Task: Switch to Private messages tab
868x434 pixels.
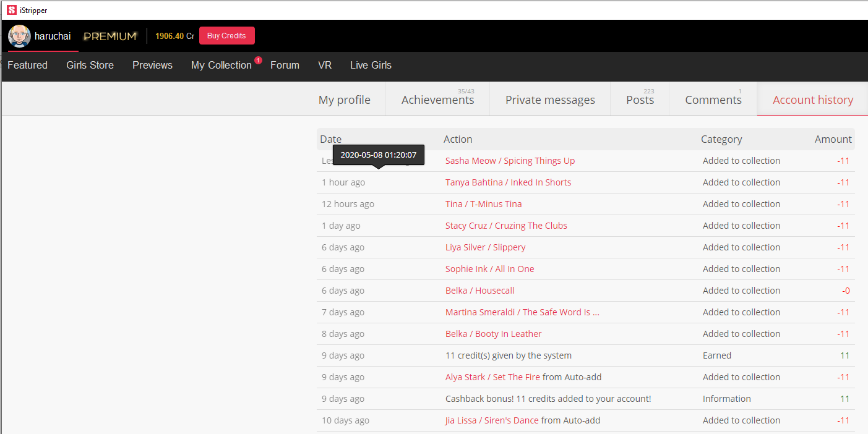Action: 550,100
